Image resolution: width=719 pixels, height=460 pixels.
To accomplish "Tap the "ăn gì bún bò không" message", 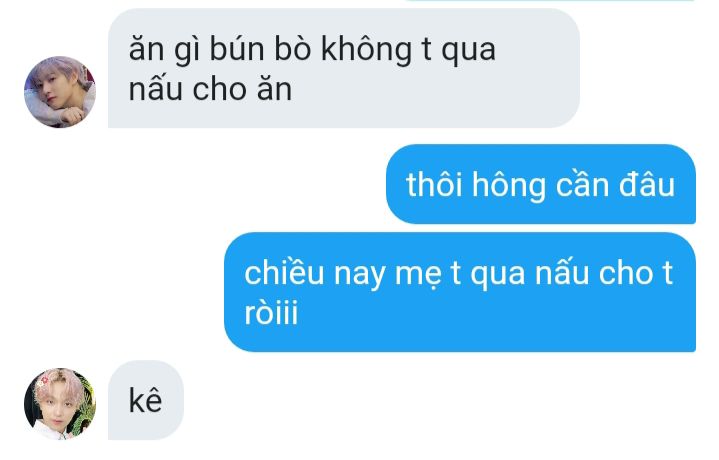I will click(344, 68).
